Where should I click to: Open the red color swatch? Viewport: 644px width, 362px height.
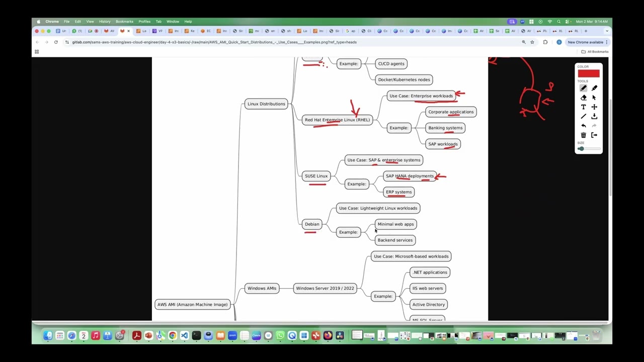click(589, 73)
